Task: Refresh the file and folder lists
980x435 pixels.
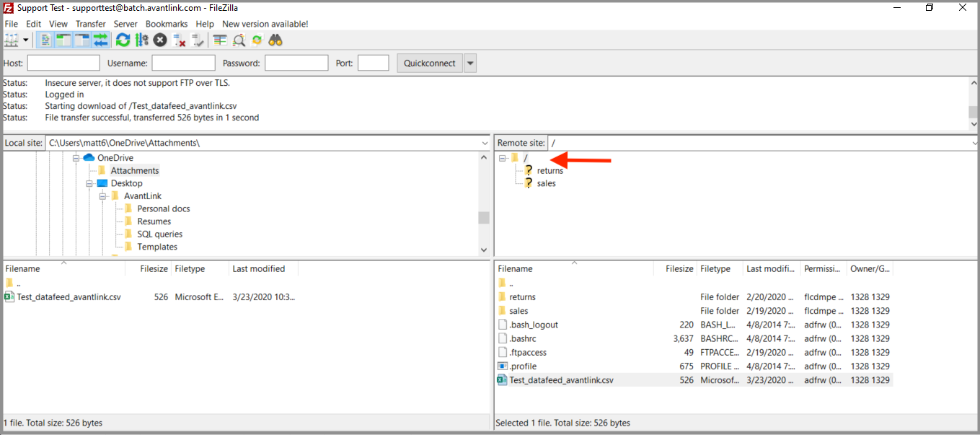Action: [x=123, y=40]
